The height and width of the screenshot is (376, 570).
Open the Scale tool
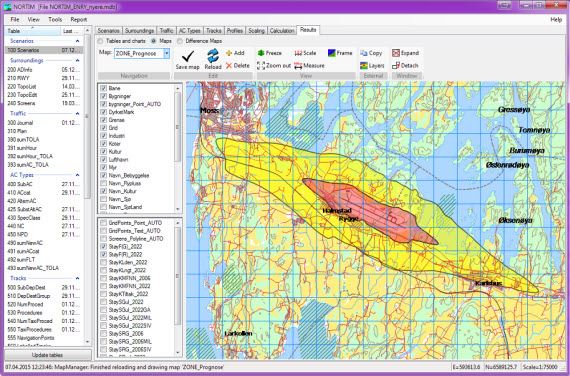[305, 53]
